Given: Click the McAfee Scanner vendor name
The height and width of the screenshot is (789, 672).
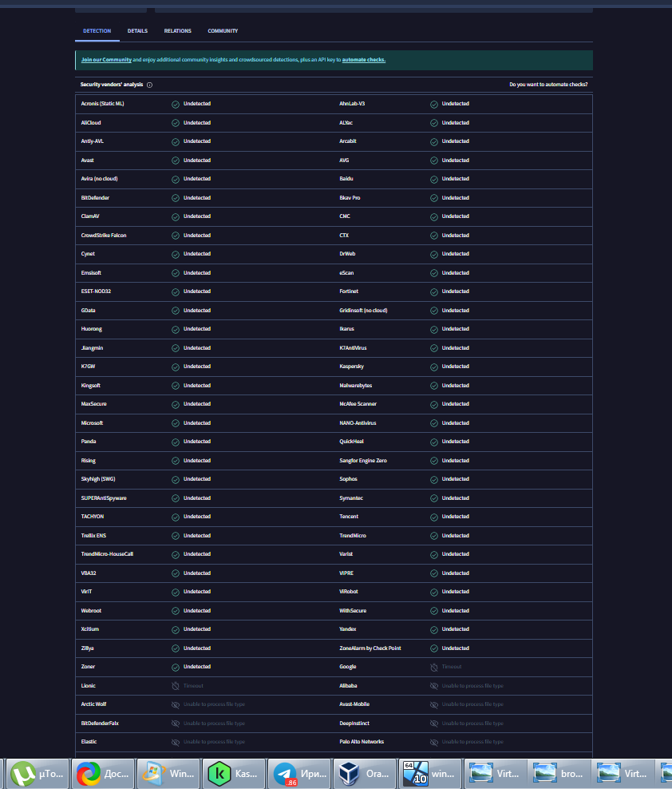Looking at the screenshot, I should tap(358, 404).
